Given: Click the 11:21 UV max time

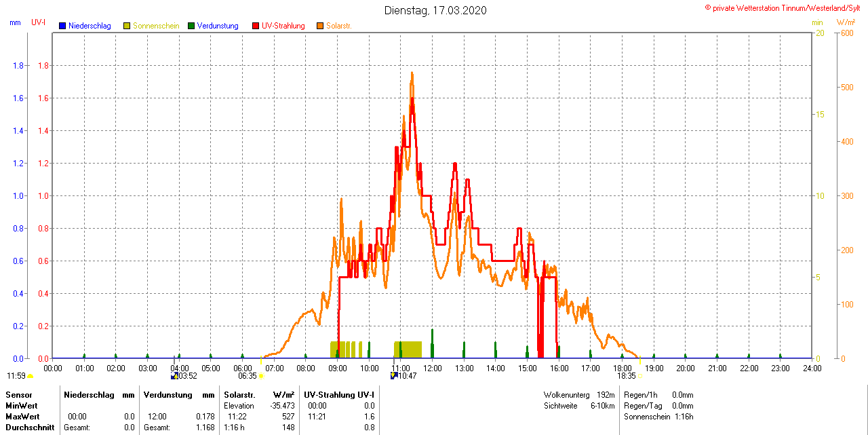Looking at the screenshot, I should point(317,416).
